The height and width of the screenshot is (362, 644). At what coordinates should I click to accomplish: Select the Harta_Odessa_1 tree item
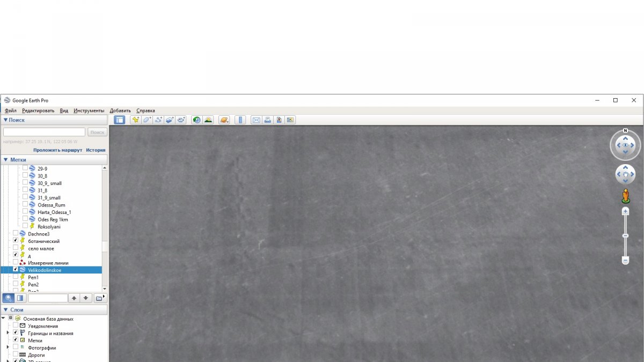pos(54,212)
